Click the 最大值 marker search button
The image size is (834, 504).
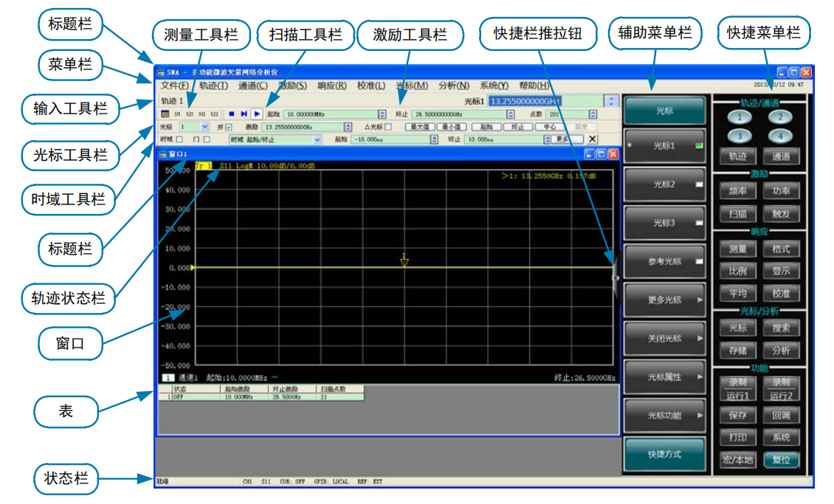418,127
